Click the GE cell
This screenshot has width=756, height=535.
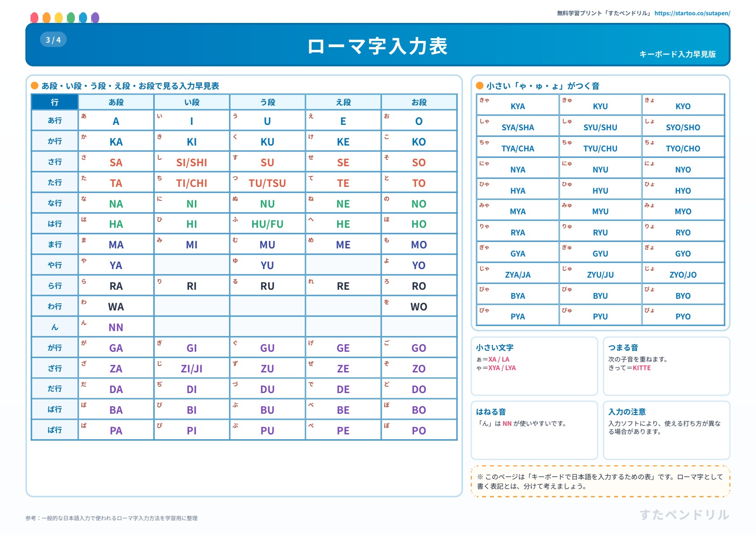pyautogui.click(x=343, y=347)
